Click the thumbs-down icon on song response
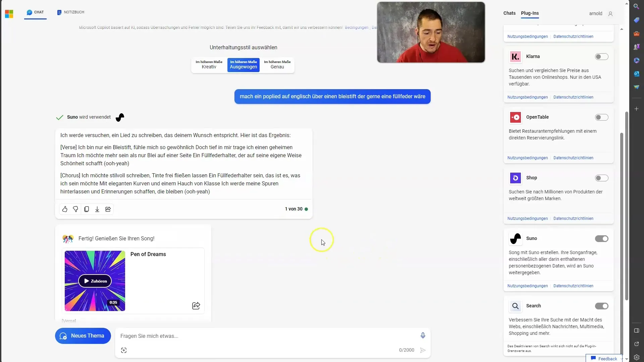The height and width of the screenshot is (362, 644). [x=75, y=209]
